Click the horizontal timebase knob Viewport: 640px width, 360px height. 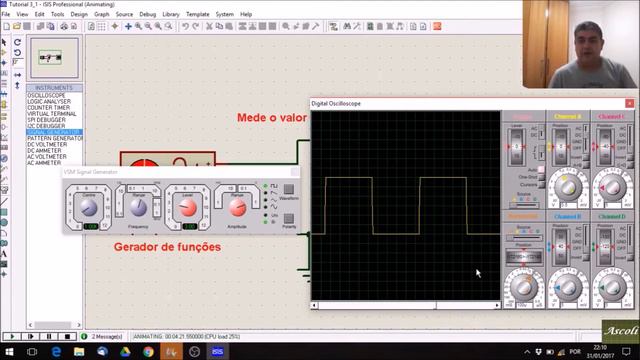pyautogui.click(x=523, y=287)
